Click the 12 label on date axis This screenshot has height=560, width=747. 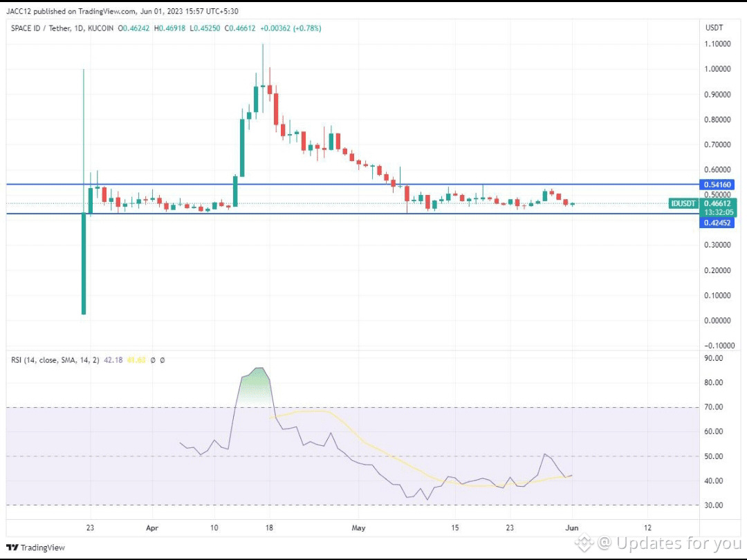647,528
